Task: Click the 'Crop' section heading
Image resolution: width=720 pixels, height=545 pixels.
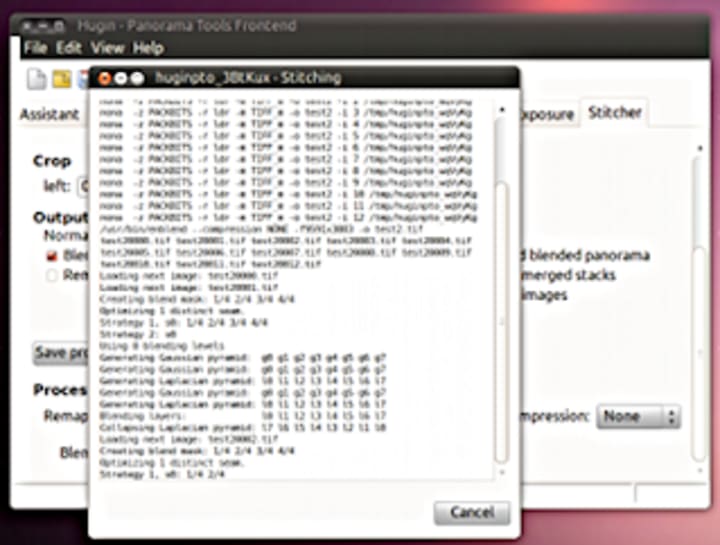Action: tap(52, 161)
